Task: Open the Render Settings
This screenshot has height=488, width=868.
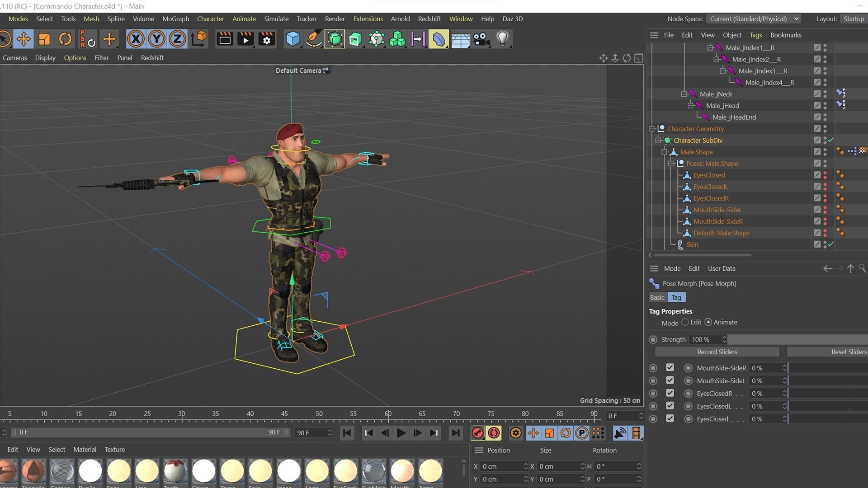Action: pyautogui.click(x=266, y=39)
